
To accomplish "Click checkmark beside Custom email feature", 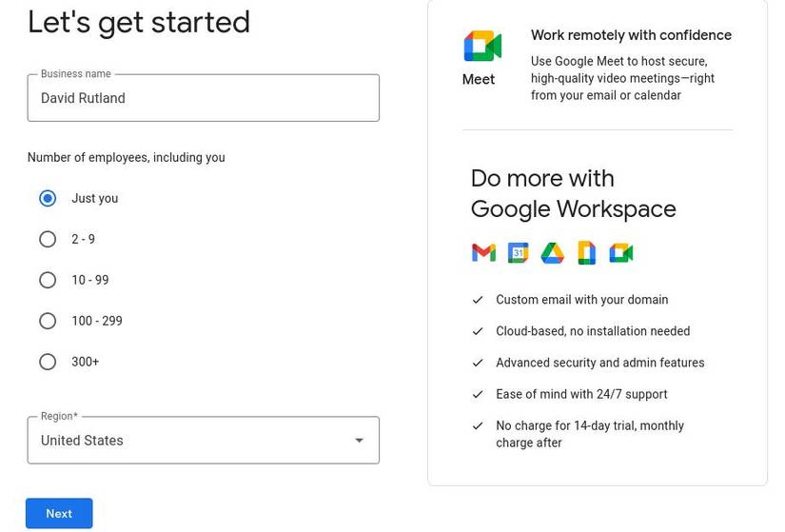I will (478, 300).
